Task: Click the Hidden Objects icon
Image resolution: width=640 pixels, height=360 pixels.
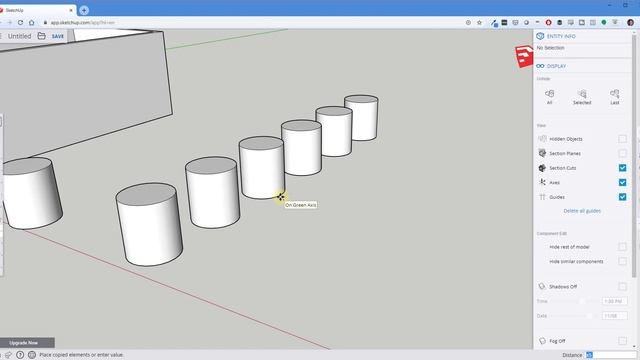Action: [542, 139]
